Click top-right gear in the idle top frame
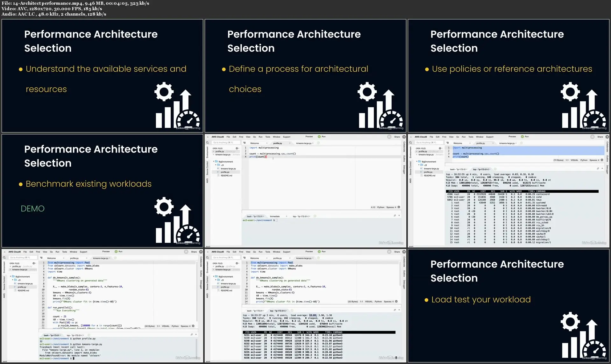Image resolution: width=611 pixels, height=364 pixels. (x=607, y=137)
